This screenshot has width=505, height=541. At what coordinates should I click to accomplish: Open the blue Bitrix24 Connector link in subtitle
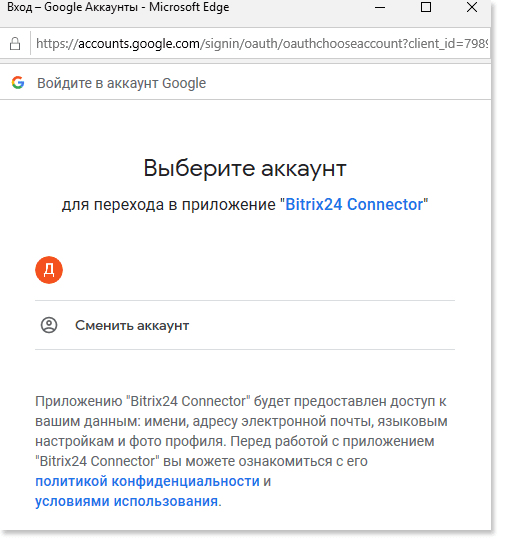(354, 204)
